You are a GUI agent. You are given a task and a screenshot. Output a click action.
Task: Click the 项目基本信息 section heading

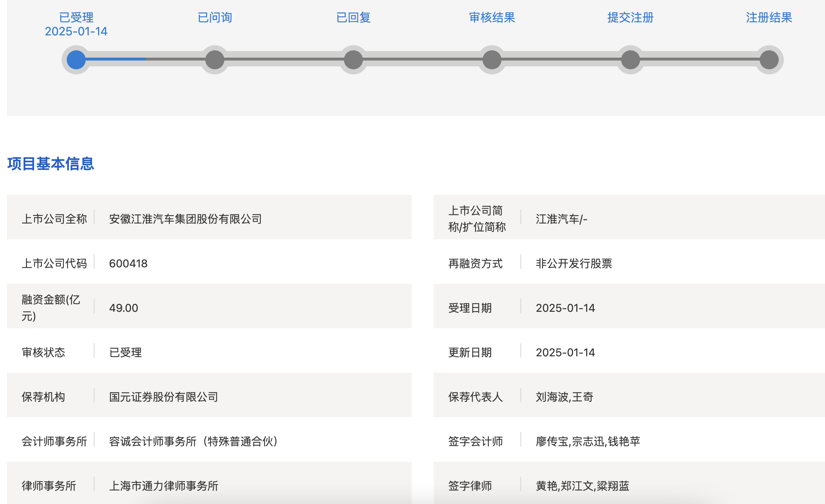tap(51, 164)
